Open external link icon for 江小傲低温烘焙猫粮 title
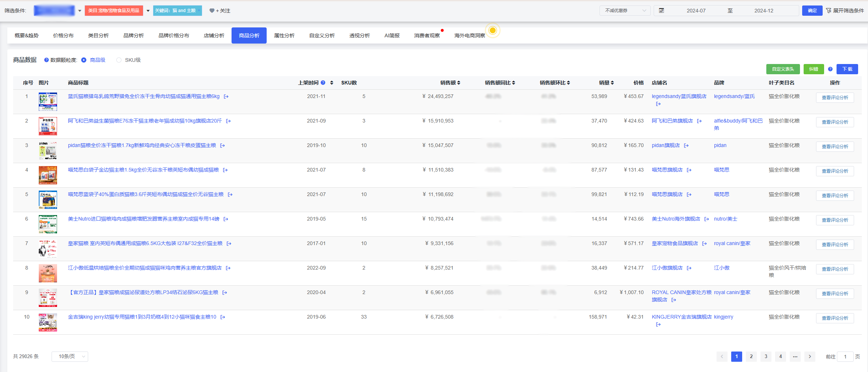Screen dimensions: 868x372 [x=228, y=268]
